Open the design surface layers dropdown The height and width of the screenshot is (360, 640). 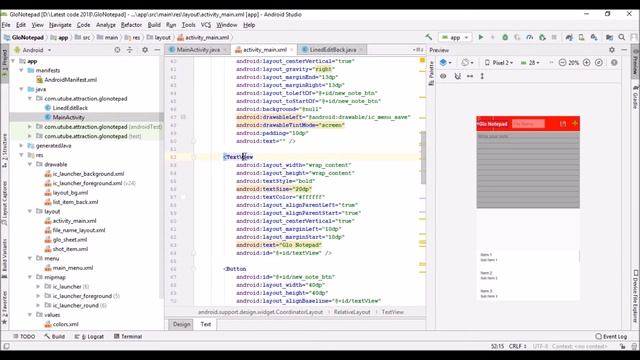click(445, 62)
